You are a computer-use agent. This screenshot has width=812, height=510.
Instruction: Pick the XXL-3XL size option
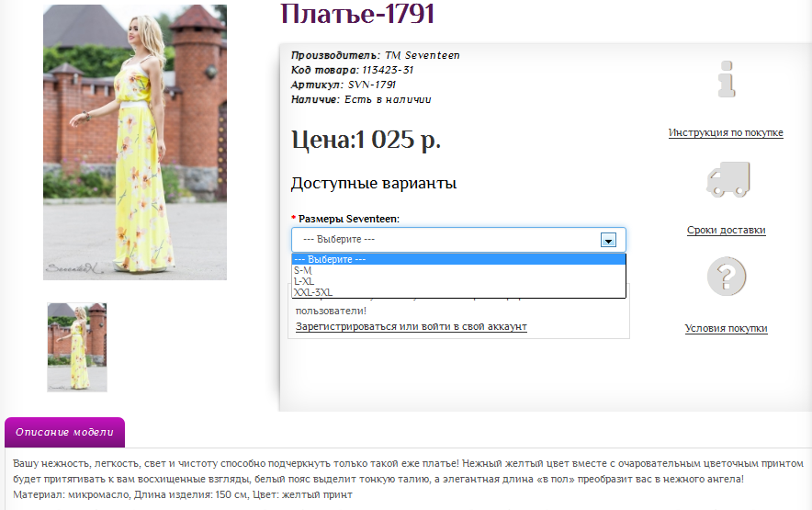(x=458, y=292)
